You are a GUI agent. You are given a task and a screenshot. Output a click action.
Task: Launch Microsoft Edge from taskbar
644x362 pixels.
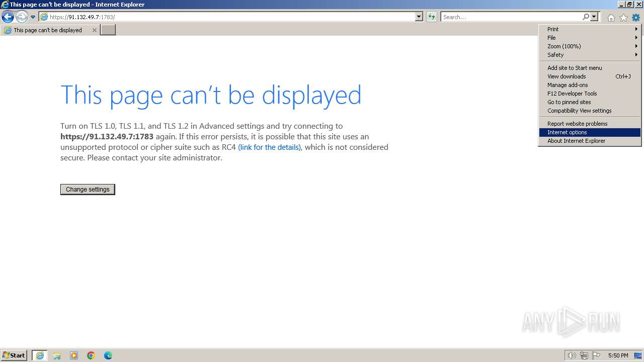point(108,355)
